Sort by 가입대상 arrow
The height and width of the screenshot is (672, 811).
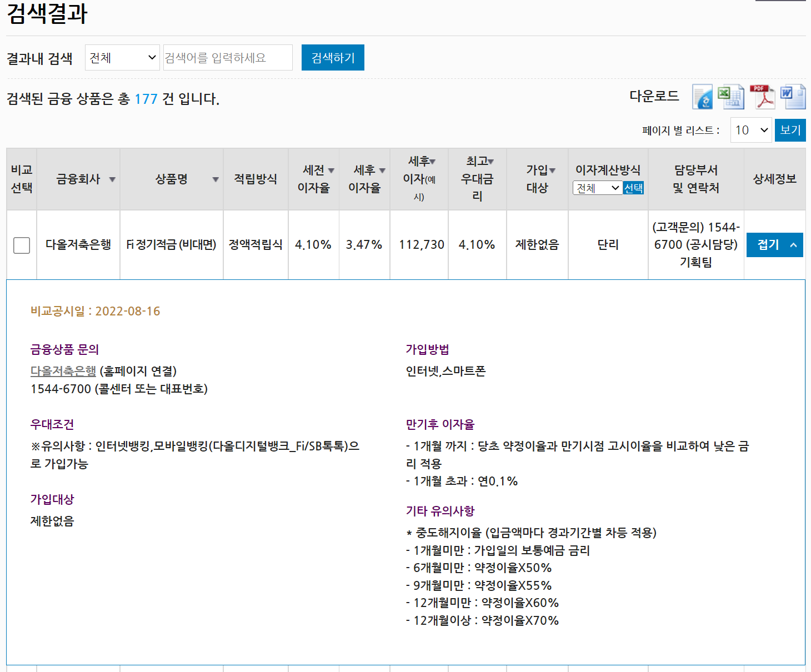[x=552, y=170]
